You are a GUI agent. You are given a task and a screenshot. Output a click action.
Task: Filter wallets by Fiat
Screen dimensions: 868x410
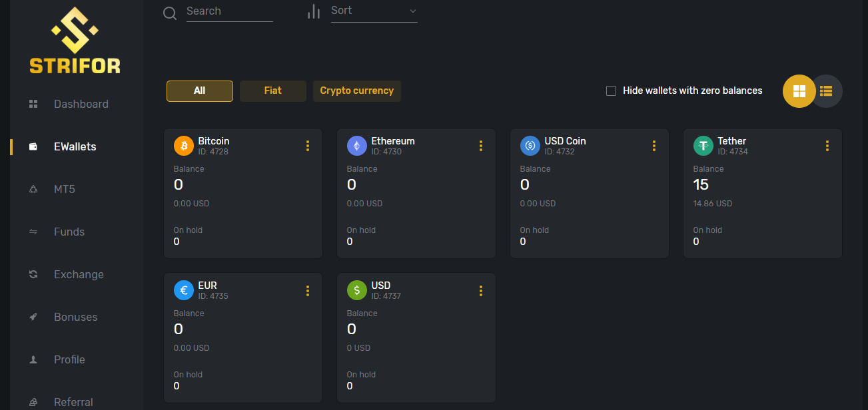click(x=272, y=91)
